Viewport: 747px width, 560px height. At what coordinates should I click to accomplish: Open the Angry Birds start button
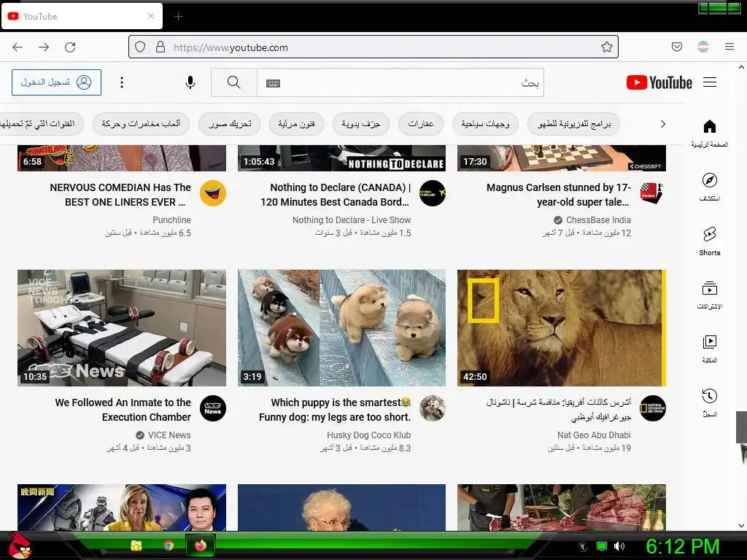(x=20, y=545)
